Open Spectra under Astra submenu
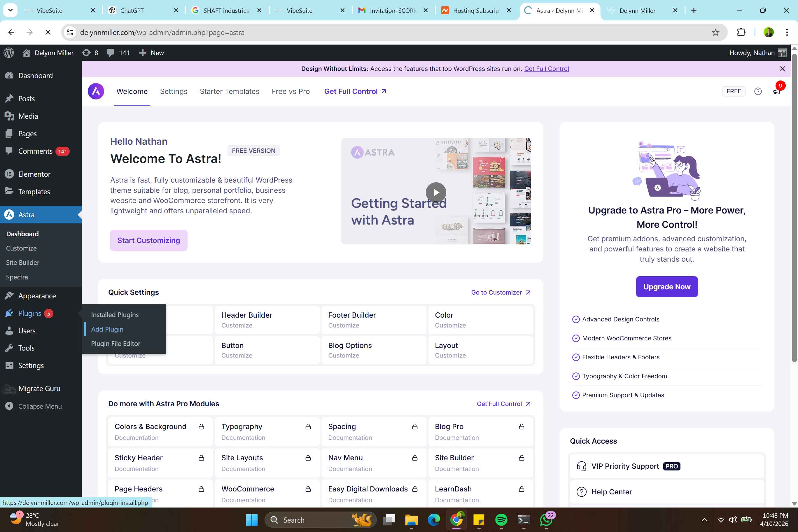 click(x=17, y=277)
